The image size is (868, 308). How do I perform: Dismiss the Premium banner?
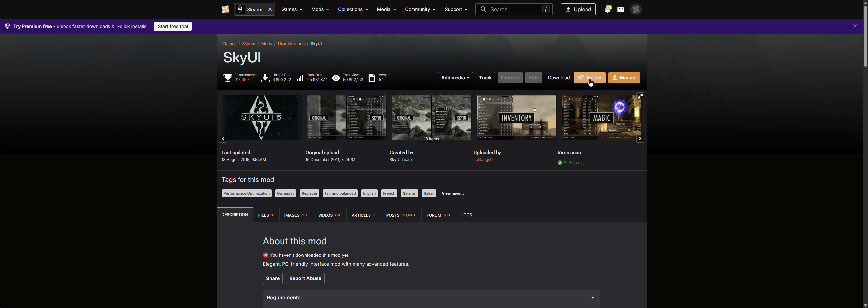pyautogui.click(x=855, y=26)
